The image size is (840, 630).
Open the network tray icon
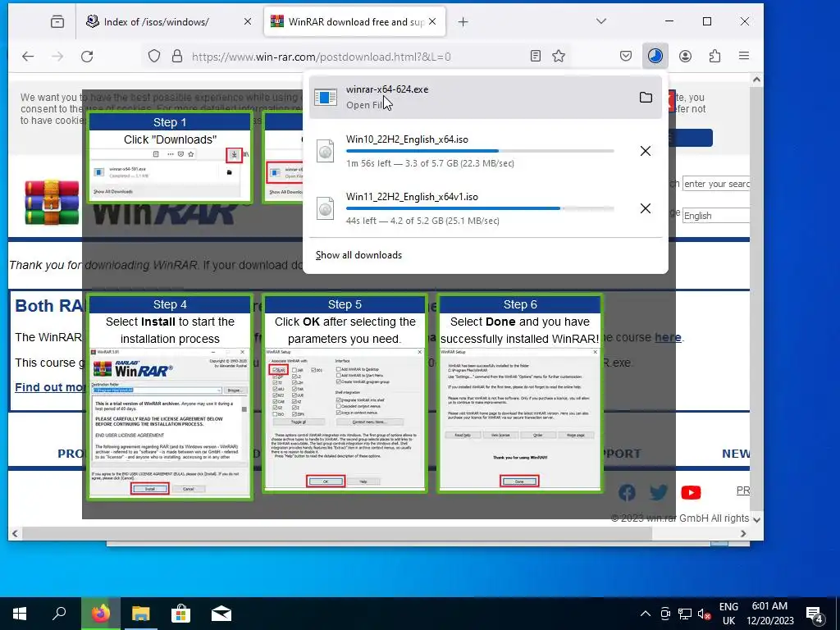click(x=685, y=614)
